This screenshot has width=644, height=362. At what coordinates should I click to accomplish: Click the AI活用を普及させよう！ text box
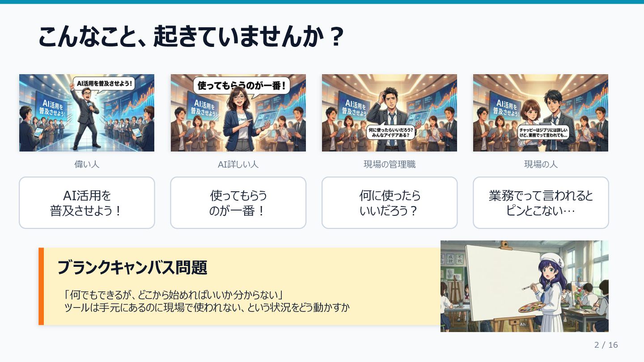pyautogui.click(x=87, y=203)
